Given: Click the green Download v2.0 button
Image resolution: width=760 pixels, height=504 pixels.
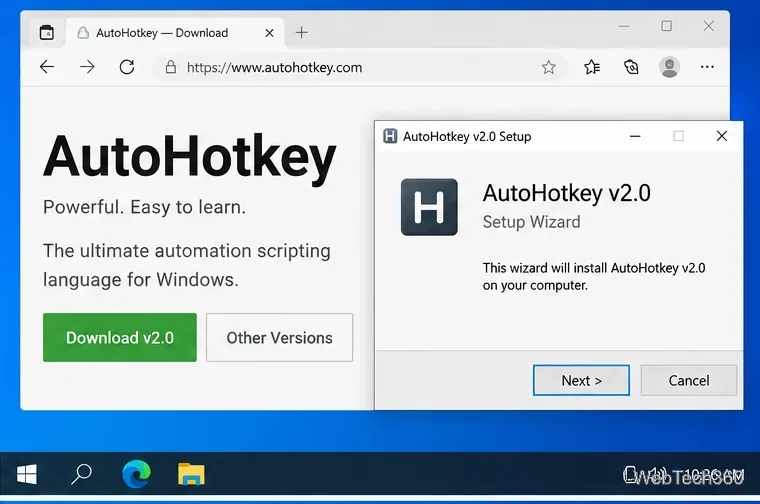Looking at the screenshot, I should (x=120, y=337).
